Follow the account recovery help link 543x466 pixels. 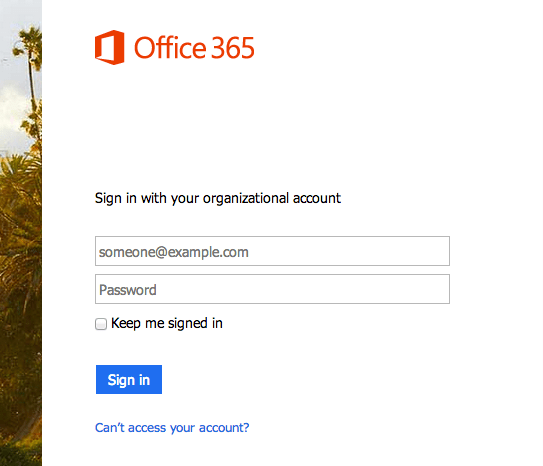[x=172, y=428]
